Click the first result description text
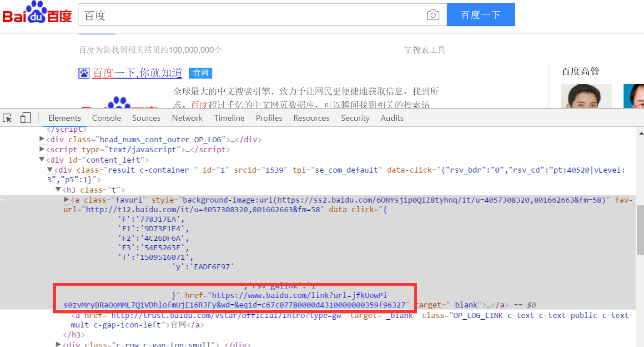The width and height of the screenshot is (644, 347). (x=306, y=98)
